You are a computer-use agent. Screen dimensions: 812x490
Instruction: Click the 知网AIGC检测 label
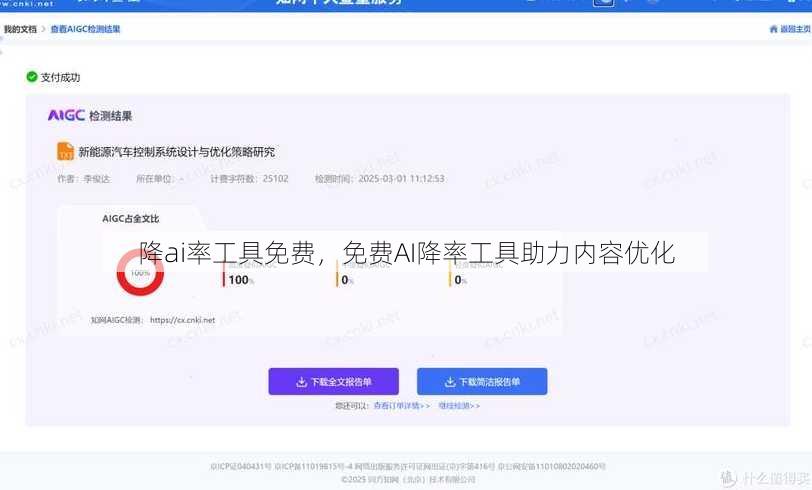click(x=117, y=320)
